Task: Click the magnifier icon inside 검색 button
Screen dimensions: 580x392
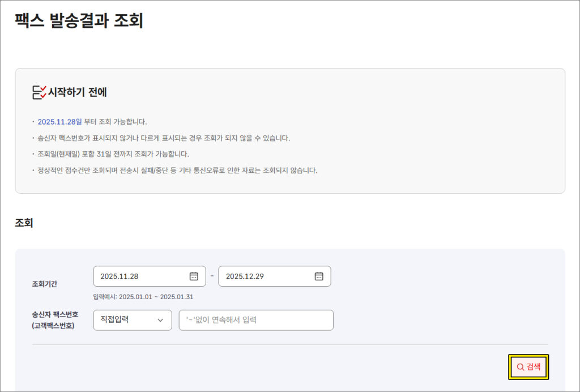Action: click(x=520, y=367)
